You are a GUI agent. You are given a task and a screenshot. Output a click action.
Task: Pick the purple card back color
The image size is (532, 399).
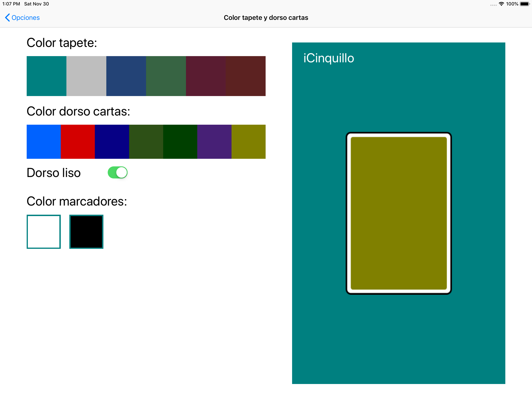[214, 141]
